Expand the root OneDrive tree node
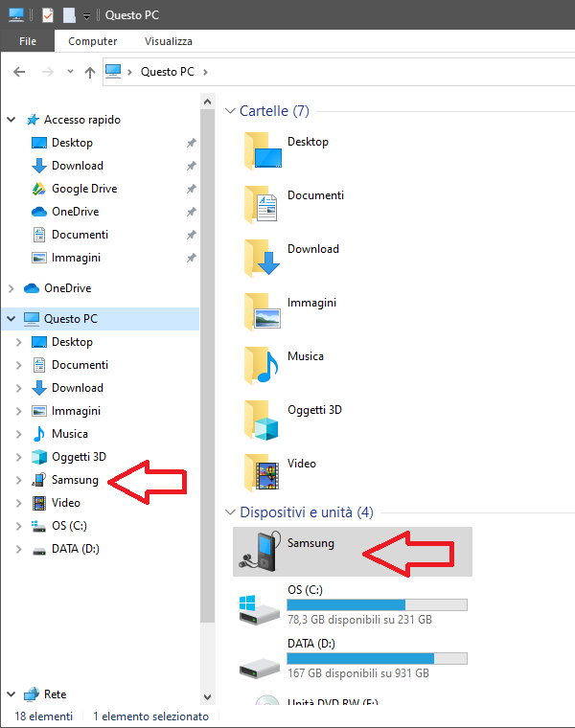The image size is (575, 728). pos(11,288)
